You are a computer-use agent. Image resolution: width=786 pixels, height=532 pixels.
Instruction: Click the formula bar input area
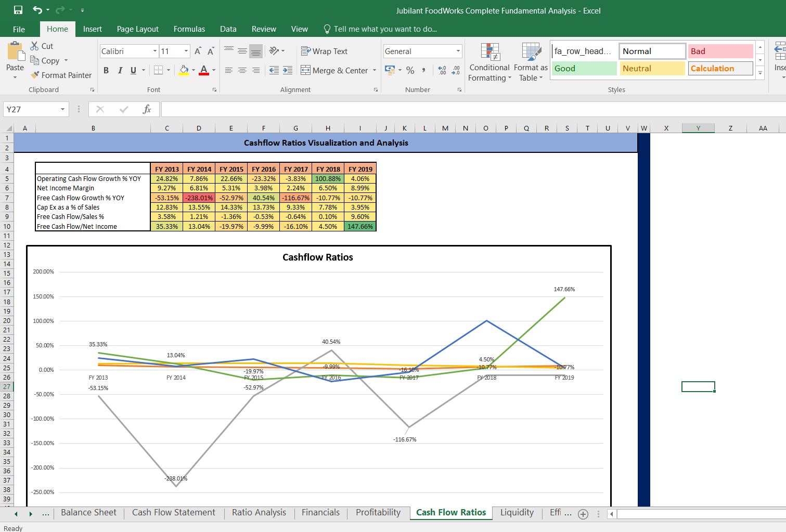473,109
